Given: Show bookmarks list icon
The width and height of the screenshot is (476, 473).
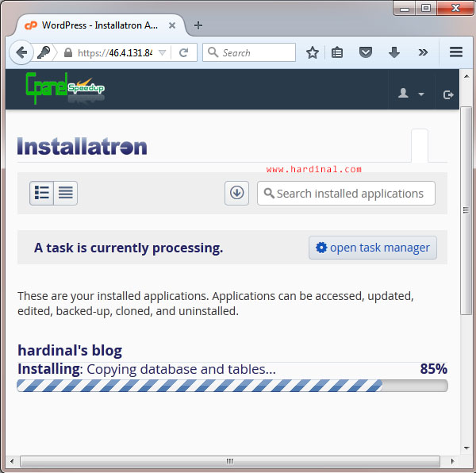Looking at the screenshot, I should click(337, 53).
